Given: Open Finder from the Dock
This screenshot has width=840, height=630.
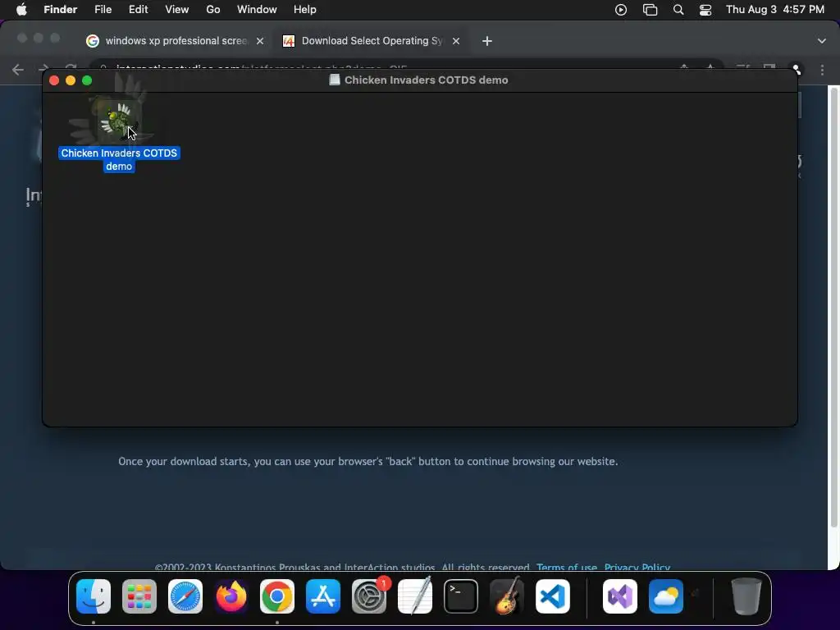Looking at the screenshot, I should tap(94, 596).
